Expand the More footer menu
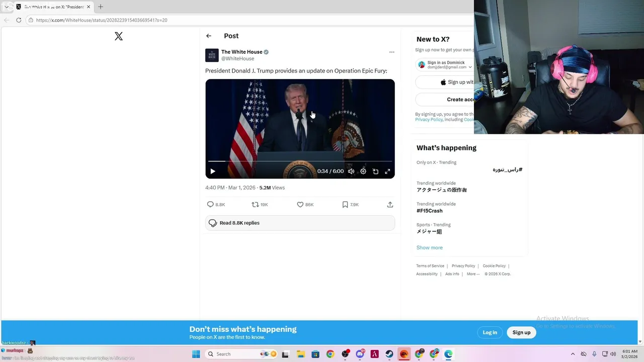 (x=473, y=274)
